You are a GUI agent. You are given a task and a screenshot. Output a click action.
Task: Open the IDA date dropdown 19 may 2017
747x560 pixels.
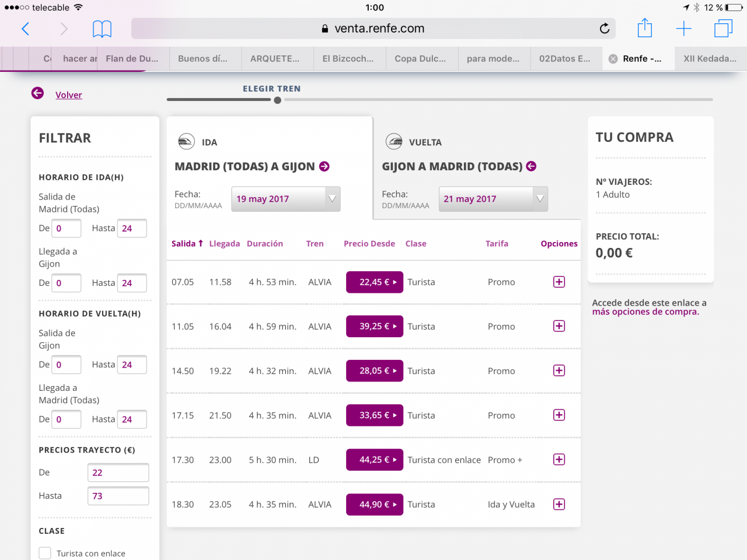click(x=286, y=199)
